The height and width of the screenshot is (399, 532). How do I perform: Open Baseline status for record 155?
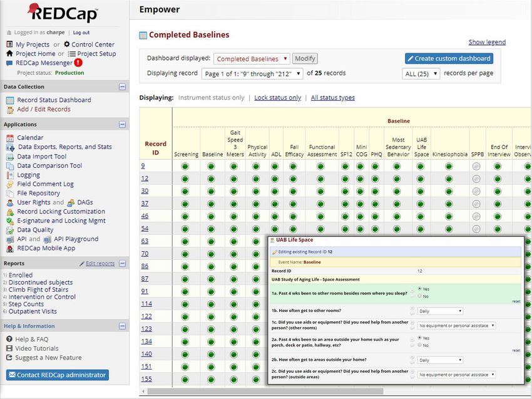tap(211, 380)
